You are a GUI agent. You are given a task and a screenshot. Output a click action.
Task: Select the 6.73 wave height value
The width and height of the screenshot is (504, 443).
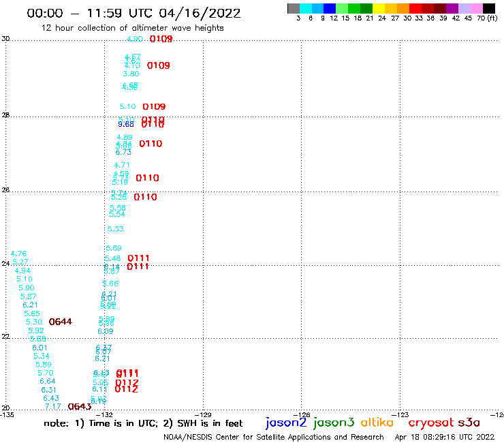[x=123, y=152]
